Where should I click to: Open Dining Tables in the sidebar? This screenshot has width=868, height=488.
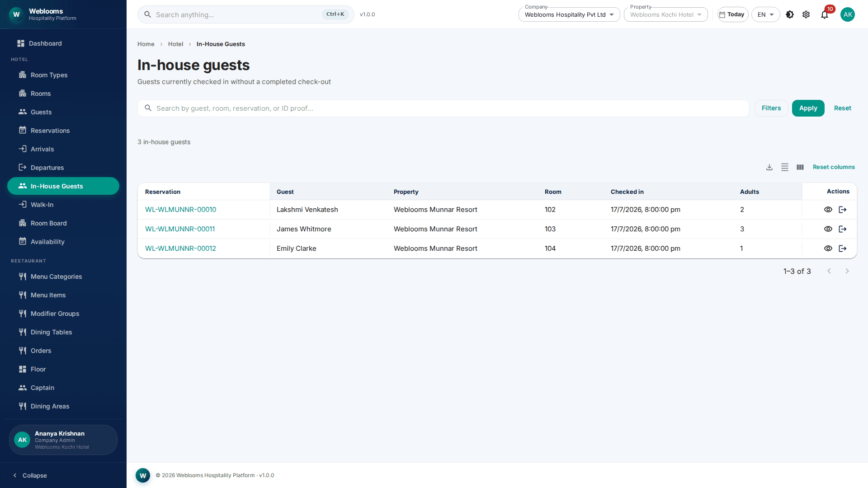coord(63,332)
